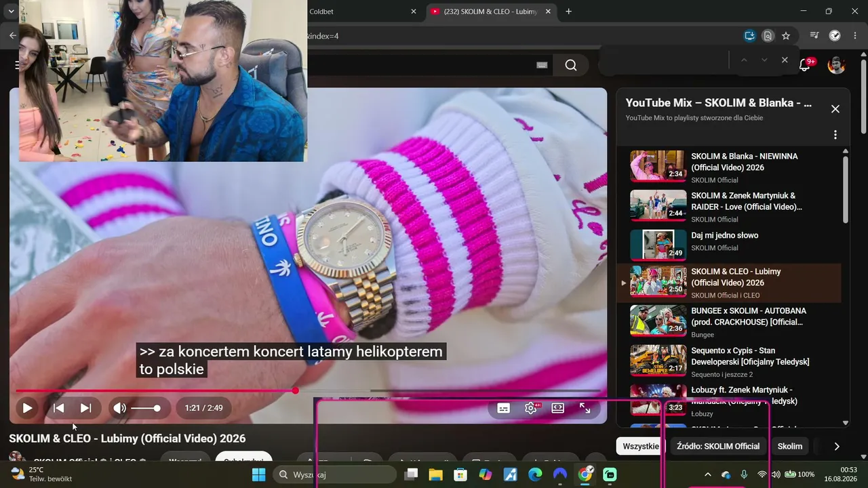Open Chrome media controls icon
The width and height of the screenshot is (868, 488).
[x=814, y=36]
